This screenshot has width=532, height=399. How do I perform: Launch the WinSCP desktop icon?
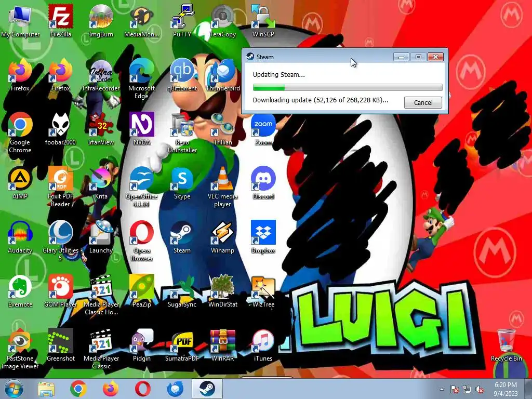[x=263, y=20]
